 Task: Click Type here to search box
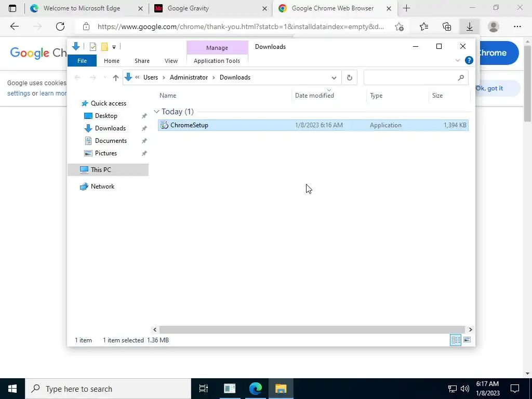(108, 389)
